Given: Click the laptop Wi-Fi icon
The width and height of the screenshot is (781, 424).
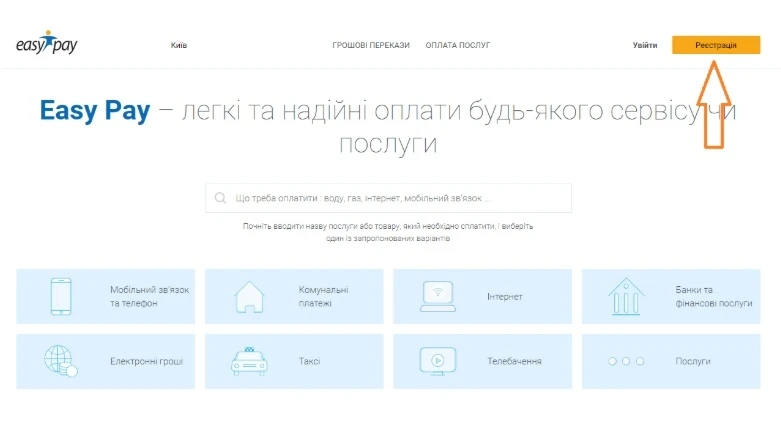Looking at the screenshot, I should 438,296.
